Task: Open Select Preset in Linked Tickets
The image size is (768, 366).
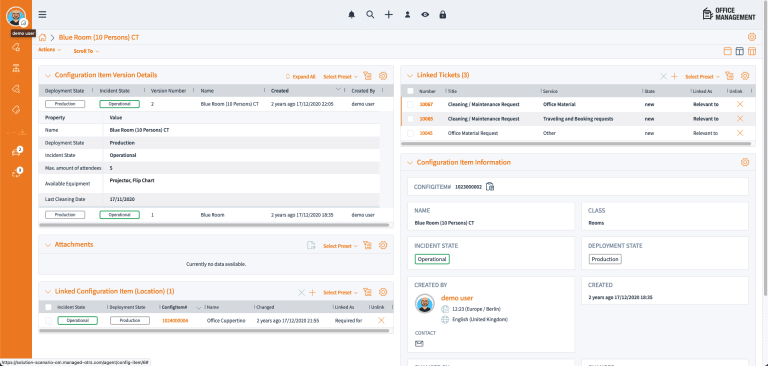Action: (x=702, y=76)
